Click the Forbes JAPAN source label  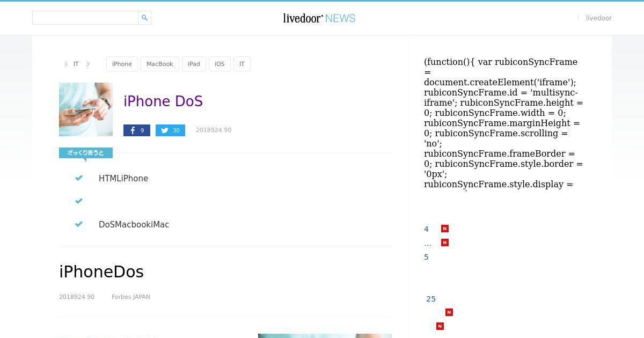point(131,297)
